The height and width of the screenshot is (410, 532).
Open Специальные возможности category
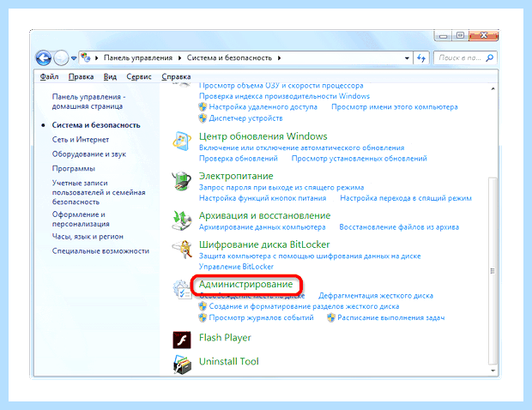pos(100,251)
